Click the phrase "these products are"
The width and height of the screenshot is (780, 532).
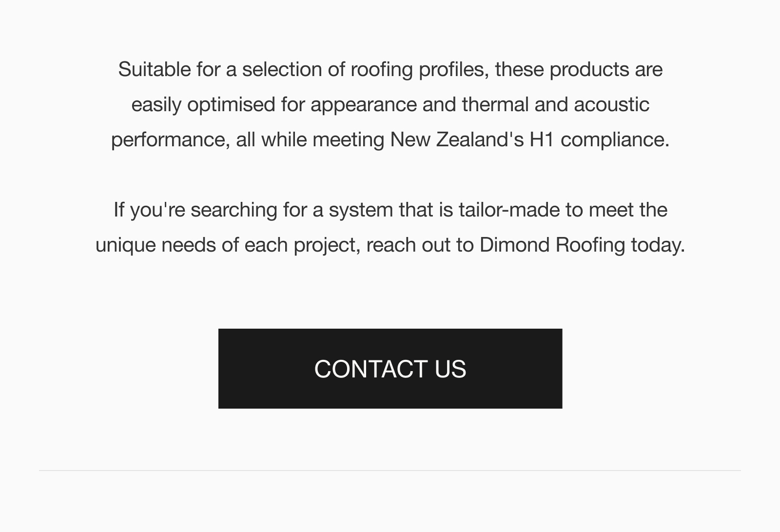coord(579,70)
